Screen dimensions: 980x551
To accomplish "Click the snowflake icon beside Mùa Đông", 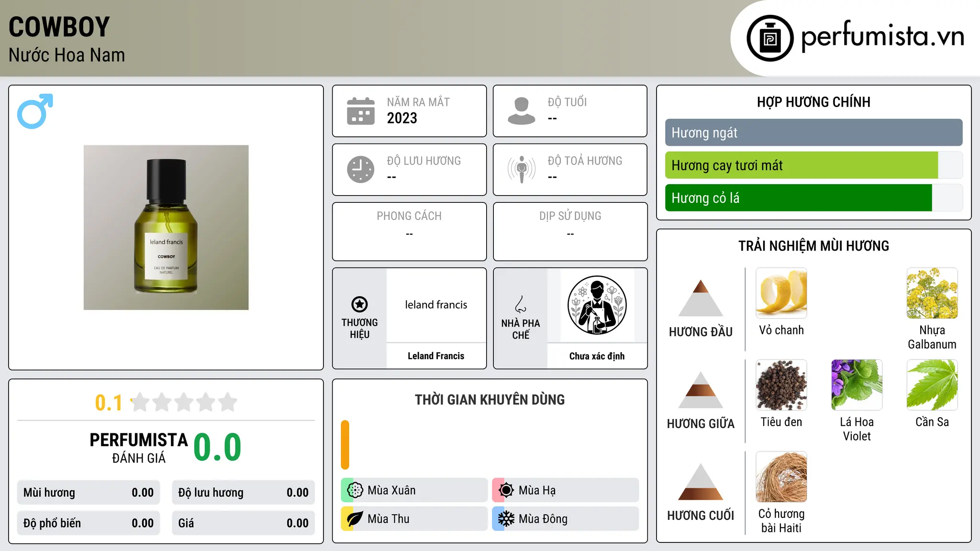I will (x=506, y=519).
